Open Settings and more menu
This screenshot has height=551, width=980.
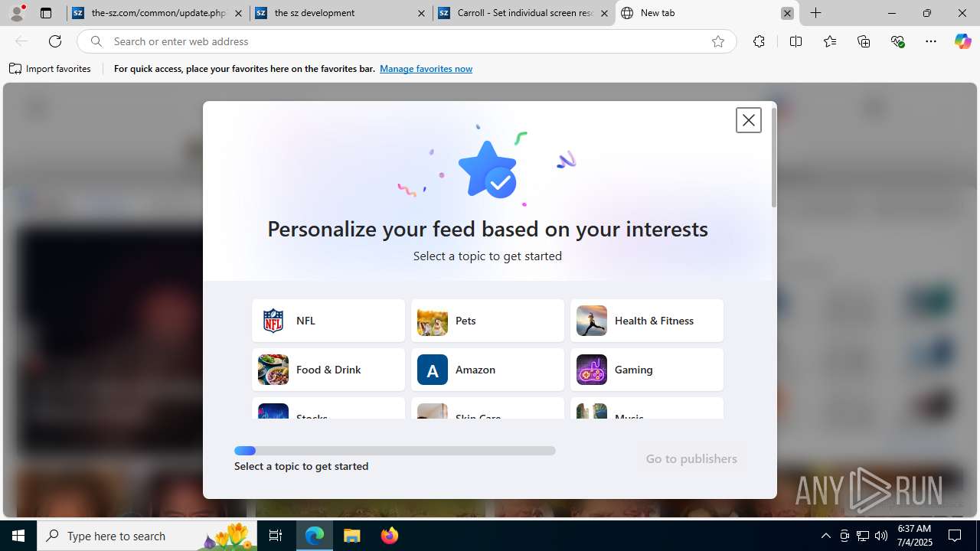931,41
